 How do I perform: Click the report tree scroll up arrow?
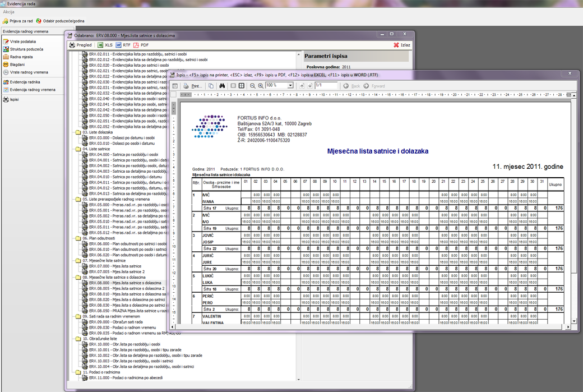tap(299, 54)
